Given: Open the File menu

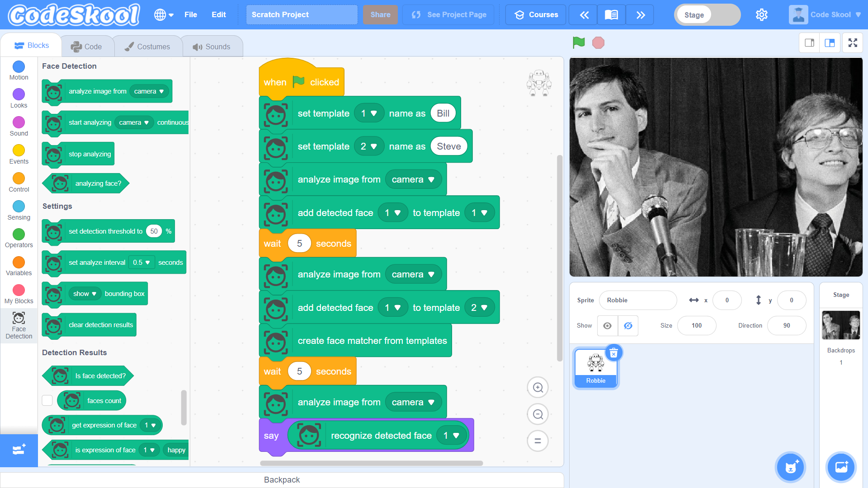Looking at the screenshot, I should pyautogui.click(x=190, y=15).
